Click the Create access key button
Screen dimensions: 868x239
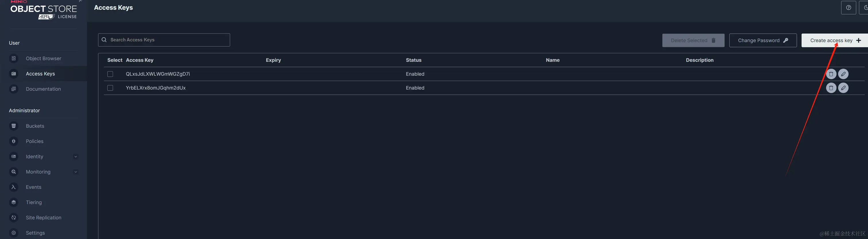(835, 40)
